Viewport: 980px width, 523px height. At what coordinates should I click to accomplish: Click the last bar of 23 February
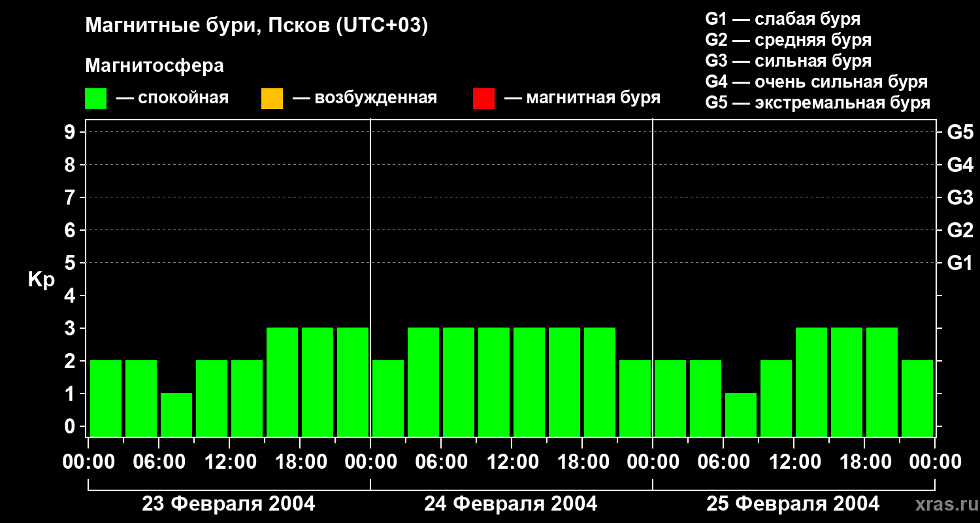click(x=353, y=382)
